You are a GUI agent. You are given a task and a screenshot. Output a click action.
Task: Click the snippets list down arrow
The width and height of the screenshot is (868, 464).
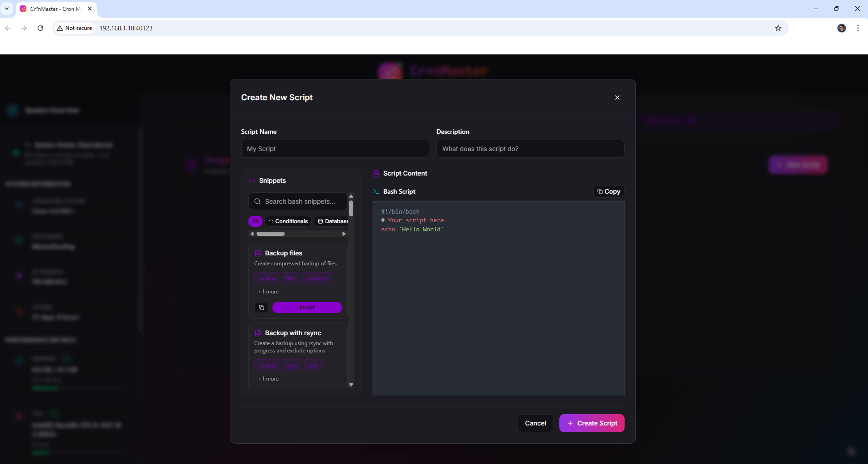[351, 385]
